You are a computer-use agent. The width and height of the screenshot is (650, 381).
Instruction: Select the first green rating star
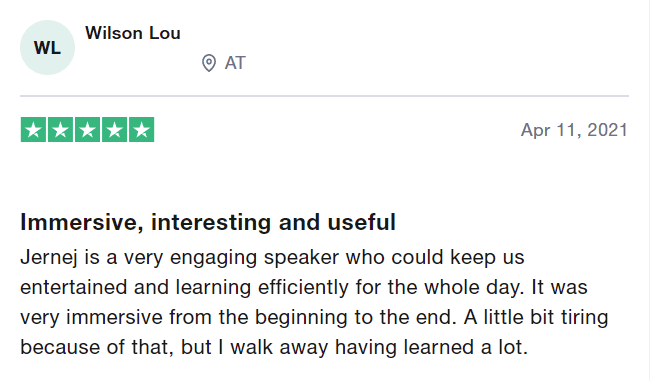click(33, 130)
